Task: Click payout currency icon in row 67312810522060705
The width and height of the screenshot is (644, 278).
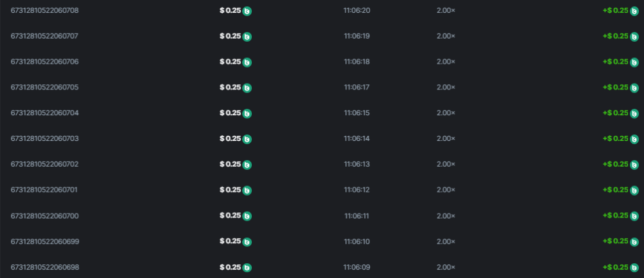Action: click(x=634, y=88)
